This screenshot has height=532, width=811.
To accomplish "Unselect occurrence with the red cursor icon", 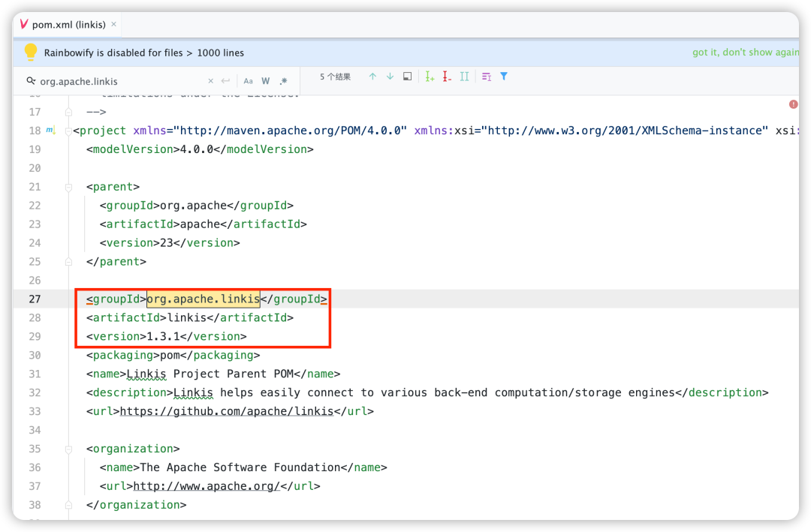I will 447,77.
